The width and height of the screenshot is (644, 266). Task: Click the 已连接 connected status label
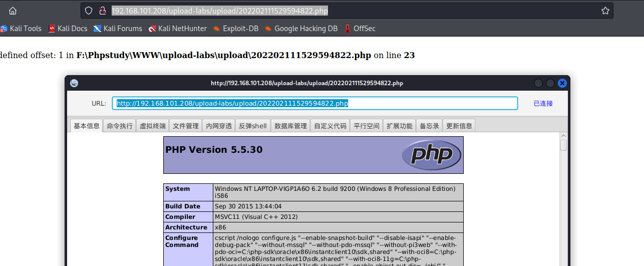click(543, 103)
